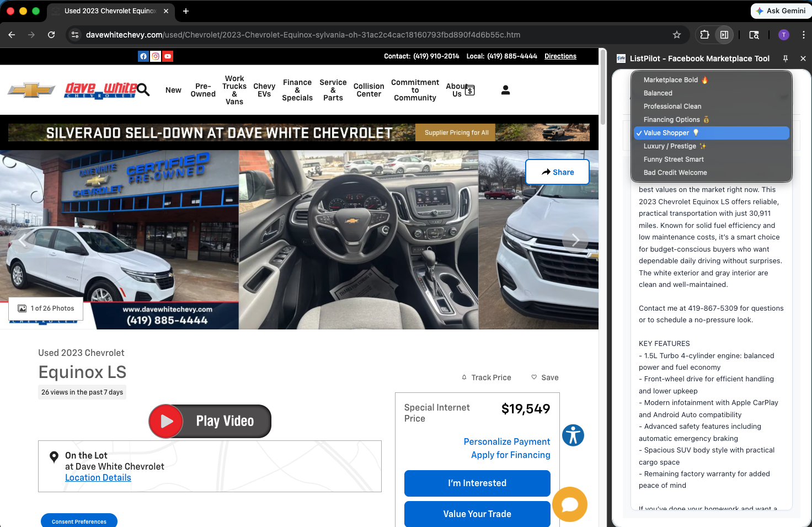This screenshot has width=812, height=527.
Task: Select Balanced style option
Action: (712, 93)
